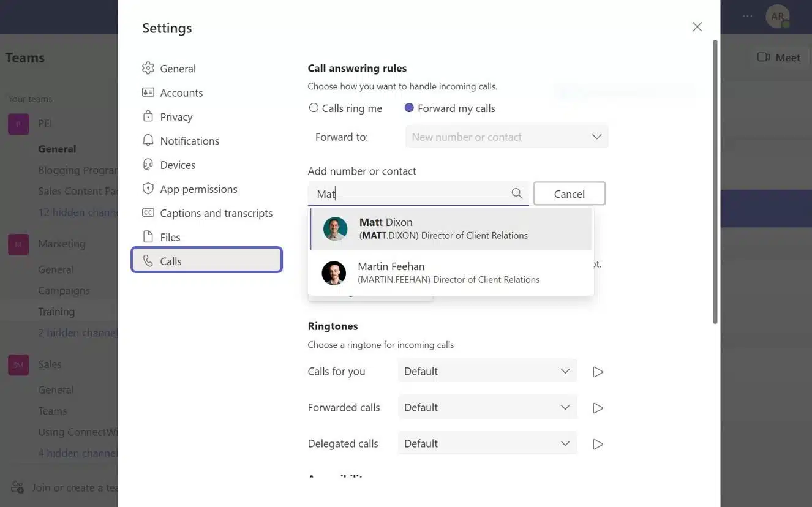Screen dimensions: 812x507
Task: Click the Settings dialog scrollbar
Action: pos(715,182)
